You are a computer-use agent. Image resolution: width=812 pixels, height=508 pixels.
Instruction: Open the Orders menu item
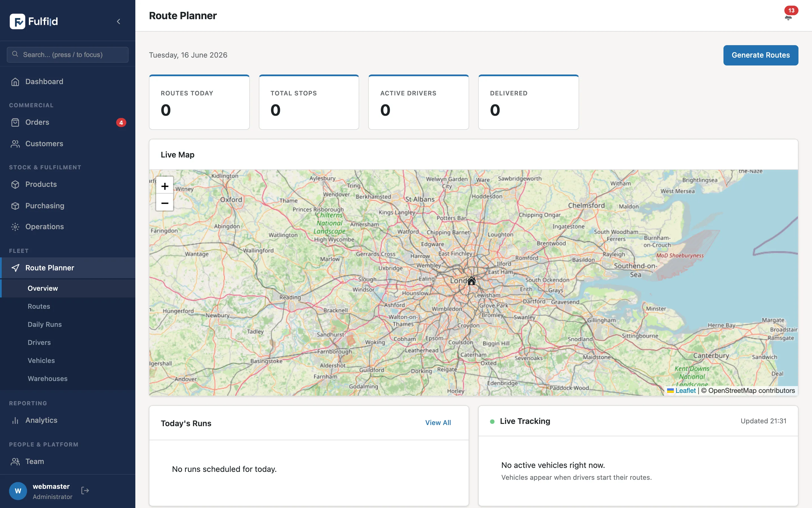coord(67,122)
